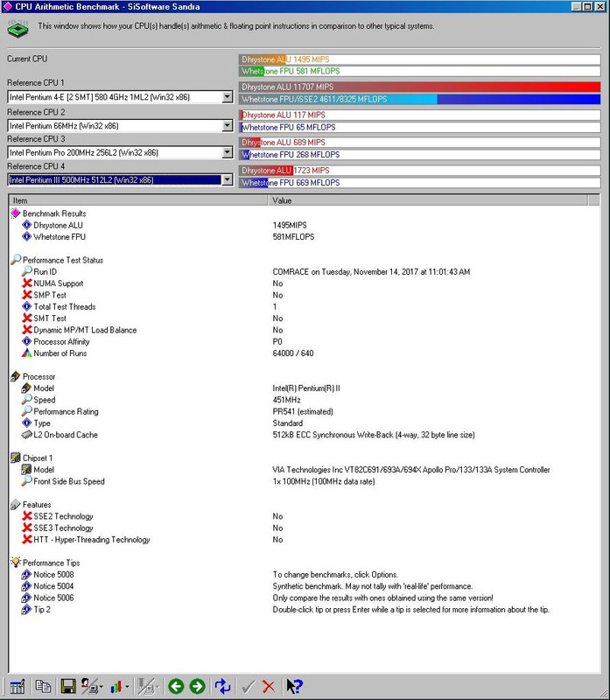This screenshot has width=610, height=700.
Task: Click the Number of Runs prism icon
Action: point(27,353)
